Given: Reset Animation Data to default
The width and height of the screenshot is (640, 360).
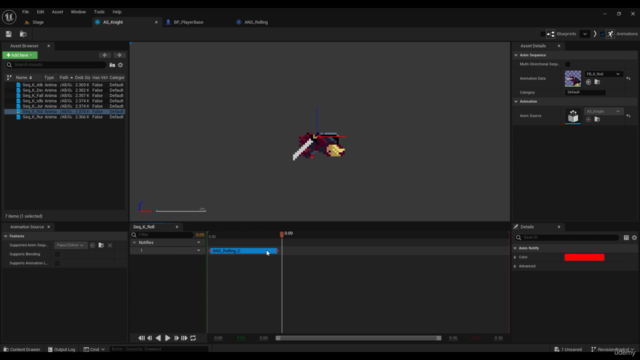Looking at the screenshot, I should pyautogui.click(x=629, y=78).
